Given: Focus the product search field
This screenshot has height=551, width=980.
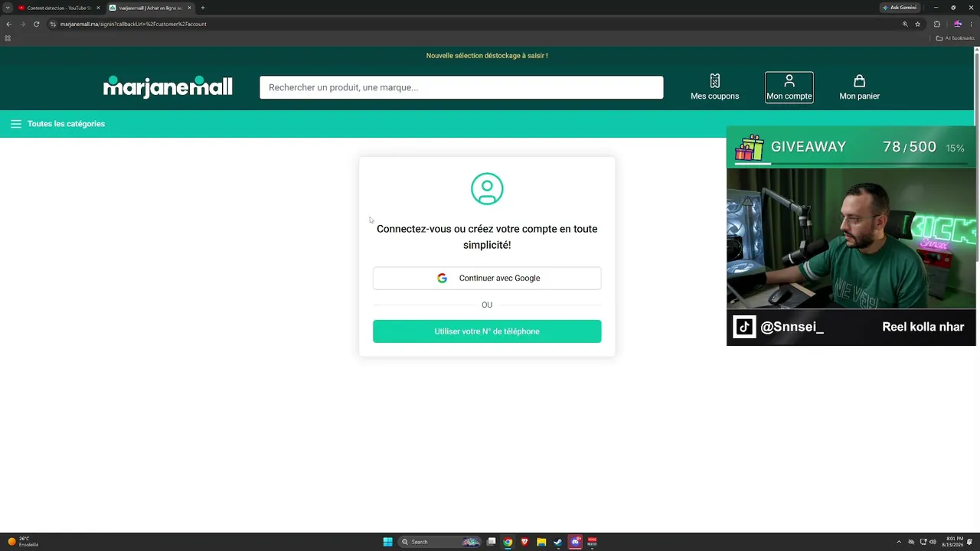Looking at the screenshot, I should point(461,87).
